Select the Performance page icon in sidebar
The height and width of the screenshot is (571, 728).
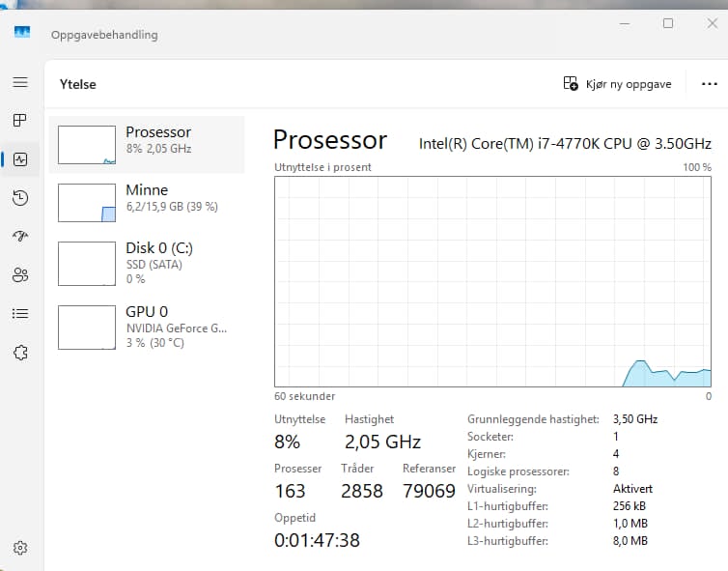[x=20, y=159]
